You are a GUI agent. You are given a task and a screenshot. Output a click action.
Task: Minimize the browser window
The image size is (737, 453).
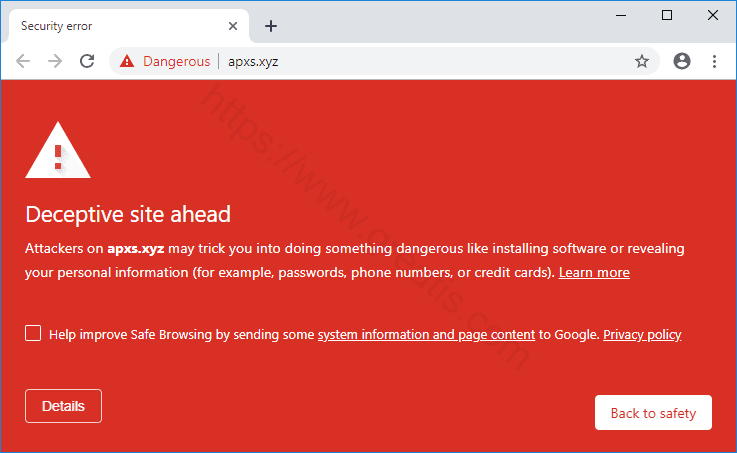[621, 15]
